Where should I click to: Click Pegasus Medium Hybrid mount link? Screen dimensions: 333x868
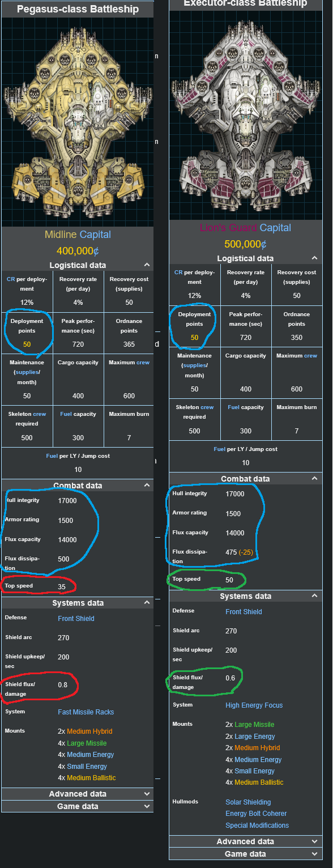tap(89, 731)
